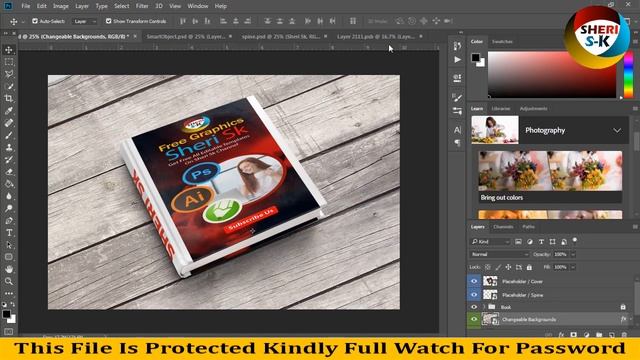Select the Paint Bucket tool
This screenshot has width=640, height=360.
click(x=9, y=184)
